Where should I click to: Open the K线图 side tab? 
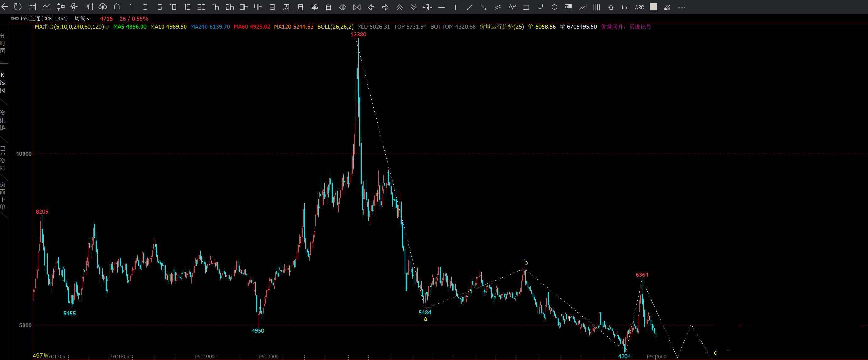(x=3, y=82)
